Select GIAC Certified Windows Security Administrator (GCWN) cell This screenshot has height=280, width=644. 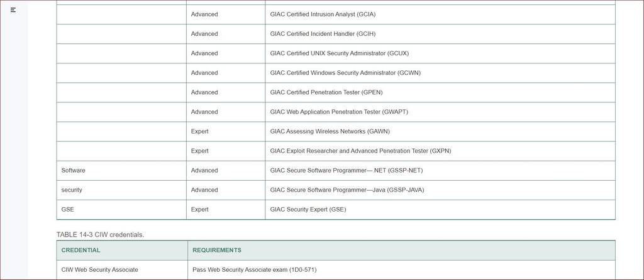(x=440, y=73)
